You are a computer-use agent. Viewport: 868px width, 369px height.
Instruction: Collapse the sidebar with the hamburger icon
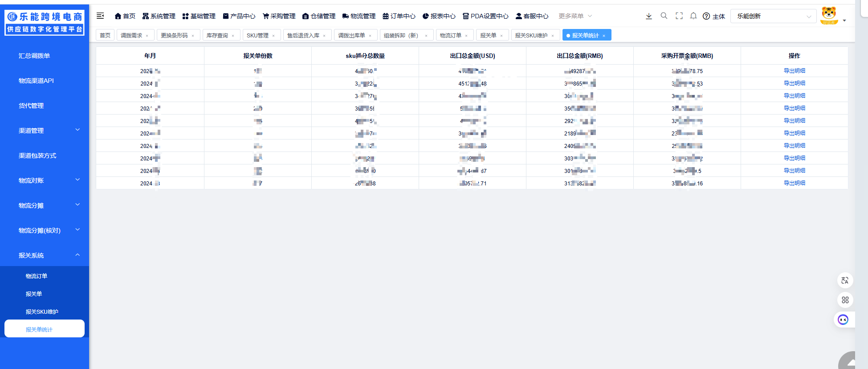[x=100, y=16]
